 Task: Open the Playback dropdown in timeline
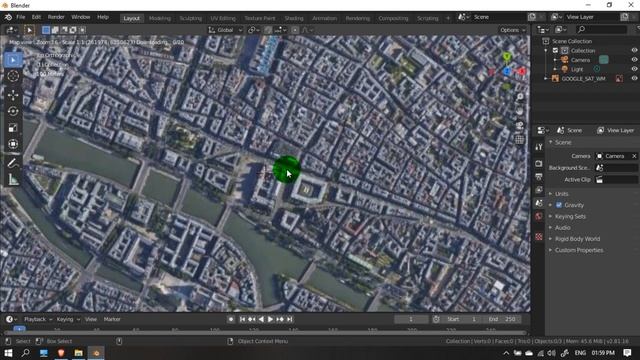click(x=38, y=319)
